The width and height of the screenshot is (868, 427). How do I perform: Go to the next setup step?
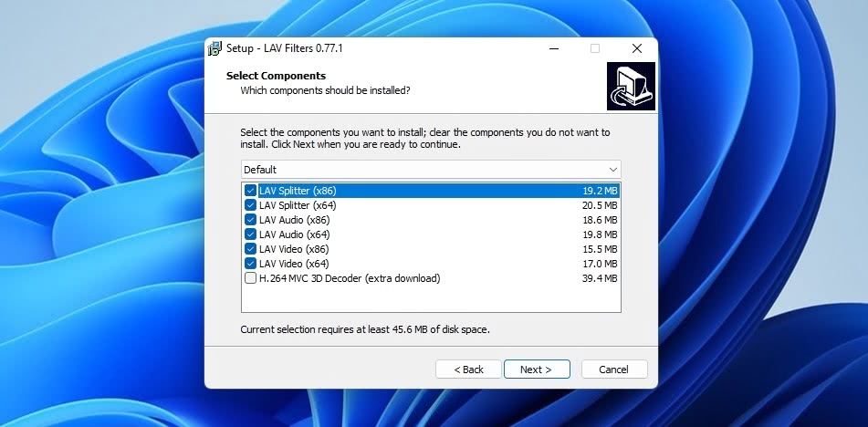(537, 370)
